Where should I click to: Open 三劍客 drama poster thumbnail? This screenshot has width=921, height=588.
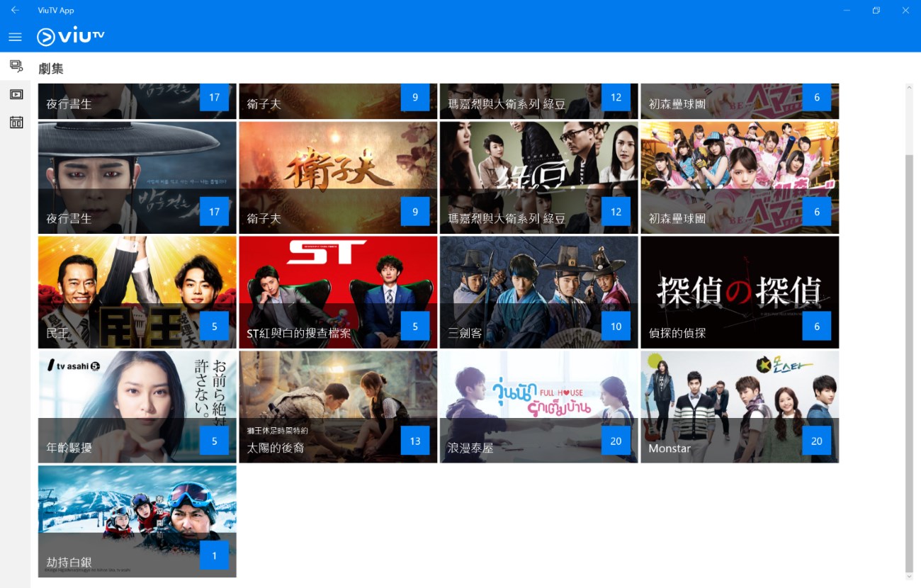(539, 292)
